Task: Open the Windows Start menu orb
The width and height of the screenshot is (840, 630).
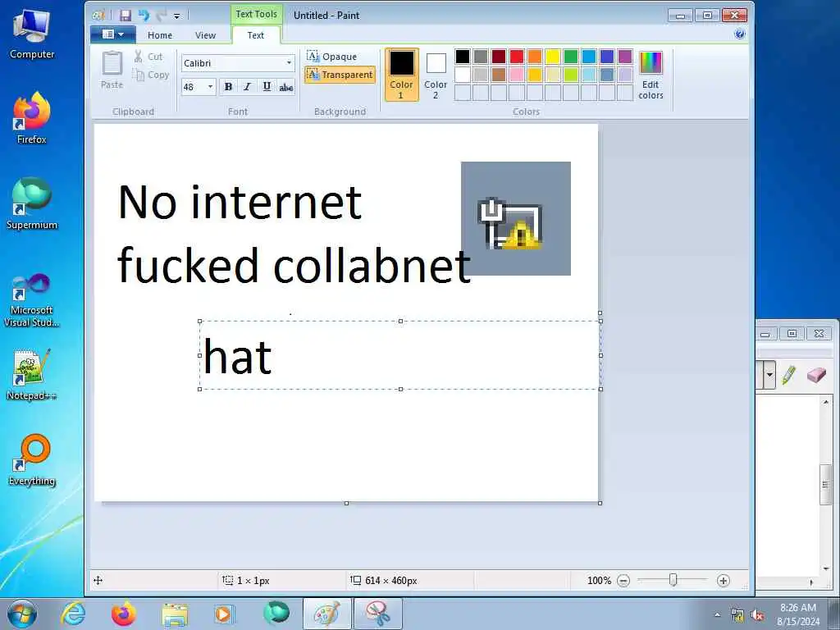Action: (x=22, y=614)
